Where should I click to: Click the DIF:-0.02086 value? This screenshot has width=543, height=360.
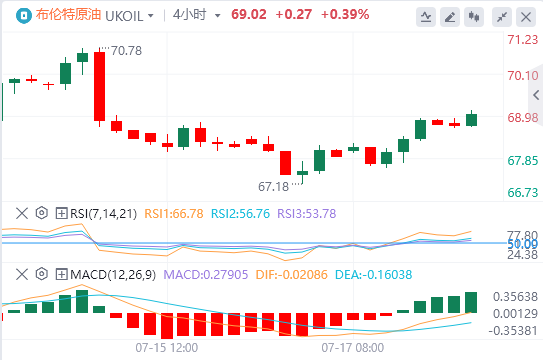tap(292, 275)
